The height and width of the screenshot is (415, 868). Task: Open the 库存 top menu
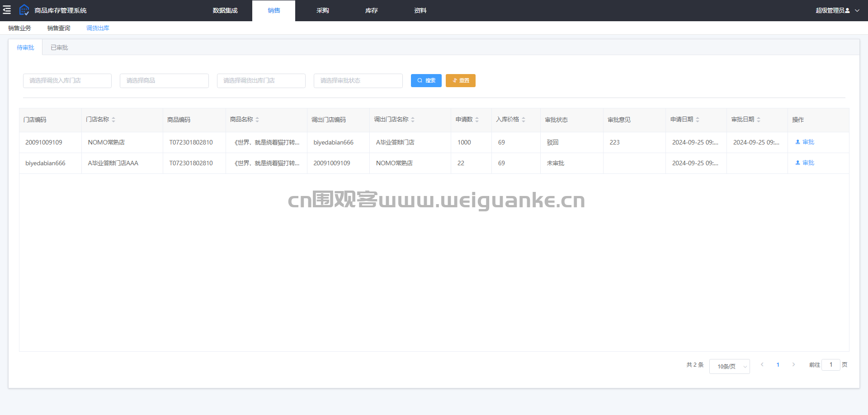click(372, 10)
